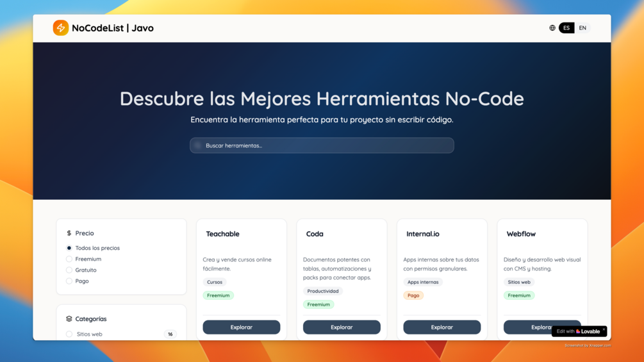This screenshot has width=644, height=362.
Task: Click the Freemium badge on Teachable card
Action: 218,295
